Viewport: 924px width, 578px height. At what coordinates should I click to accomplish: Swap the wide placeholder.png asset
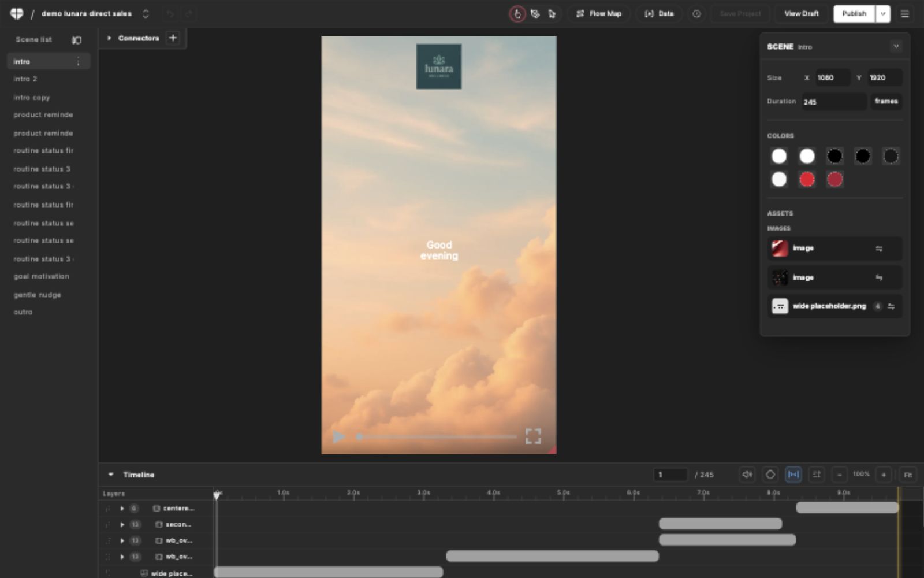pyautogui.click(x=891, y=306)
